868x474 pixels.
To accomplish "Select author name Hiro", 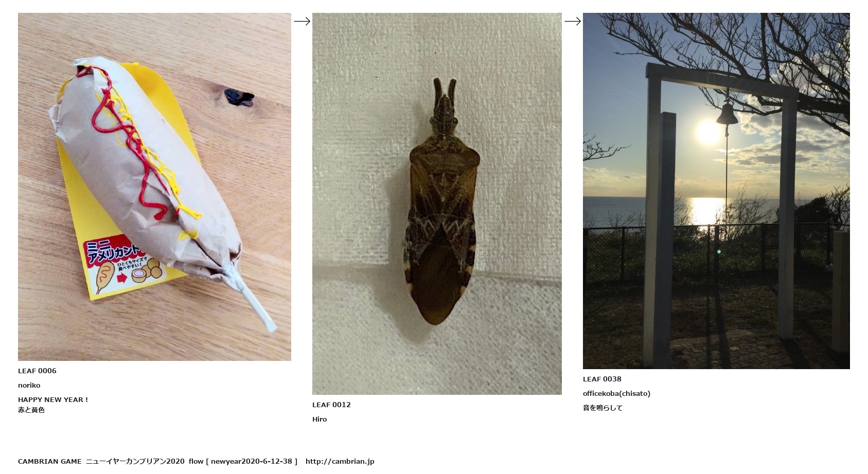I will 320,419.
